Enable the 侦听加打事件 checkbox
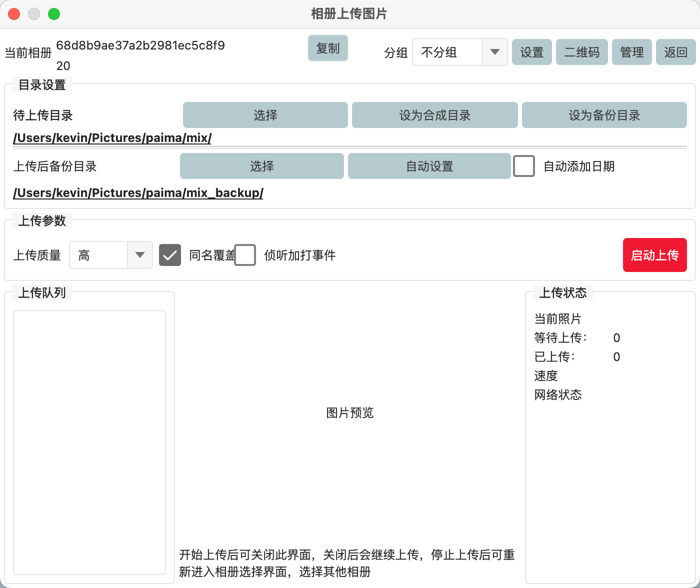Screen dimensions: 700x588 (245, 255)
